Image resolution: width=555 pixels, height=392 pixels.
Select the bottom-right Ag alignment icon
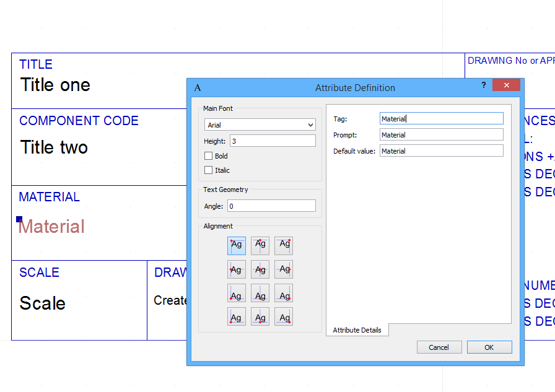283,316
